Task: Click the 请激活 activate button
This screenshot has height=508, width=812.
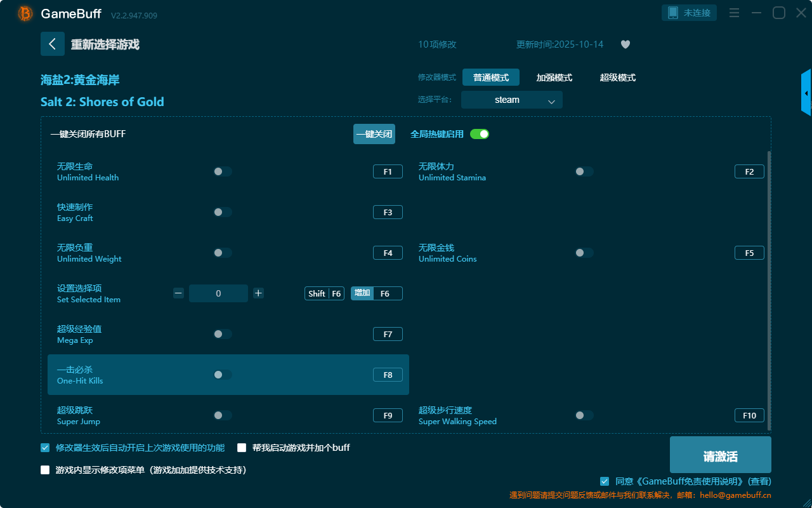Action: [720, 455]
